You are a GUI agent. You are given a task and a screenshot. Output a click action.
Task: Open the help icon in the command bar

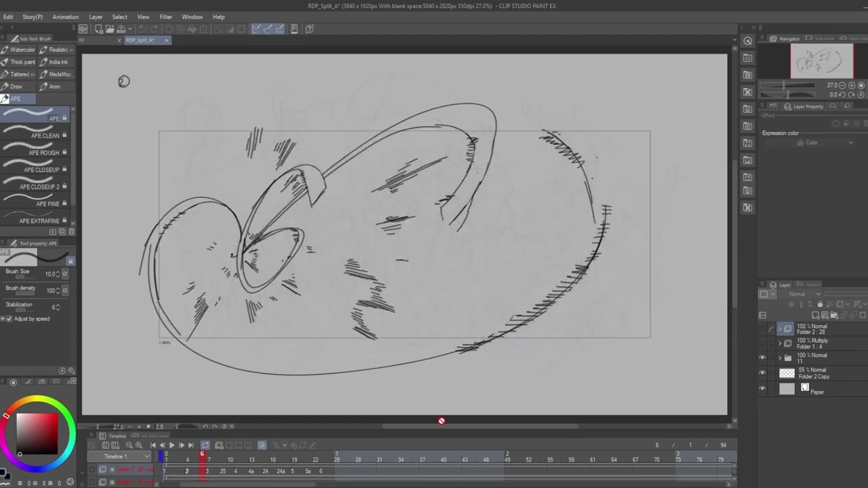pyautogui.click(x=309, y=28)
